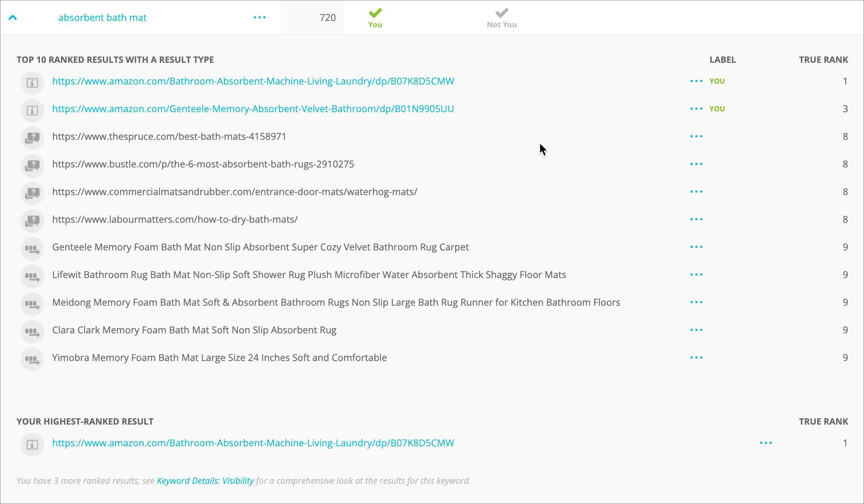Click the YOU label on the Genteele B01N9905UU row

[717, 109]
